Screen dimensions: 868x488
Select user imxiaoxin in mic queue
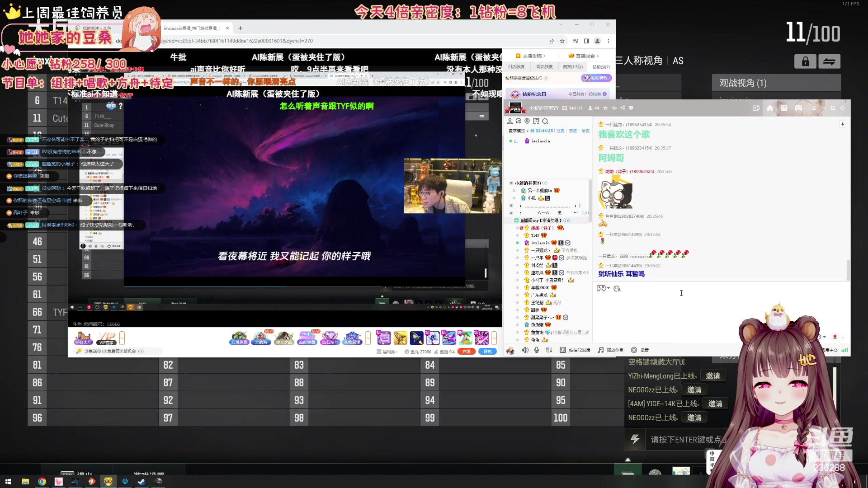coord(541,141)
